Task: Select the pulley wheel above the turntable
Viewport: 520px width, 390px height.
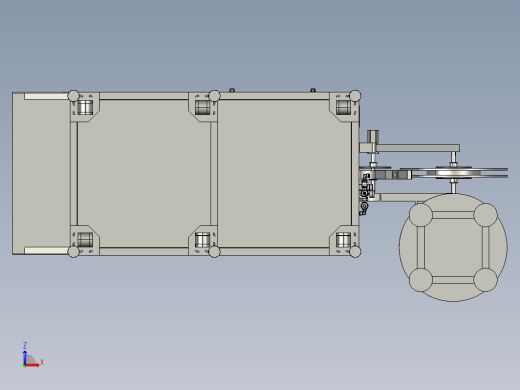Action: [x=453, y=172]
